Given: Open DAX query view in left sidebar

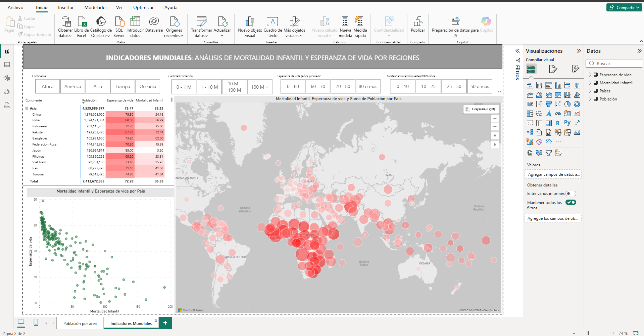Looking at the screenshot, I should point(7,91).
